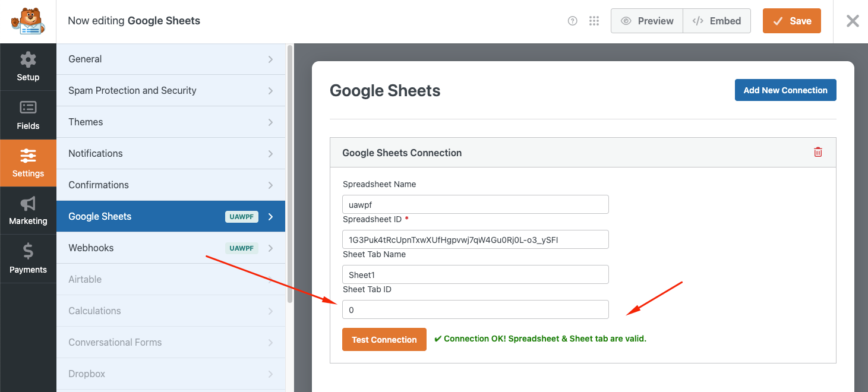Screen dimensions: 868x392
Task: Click the Add New Connection button
Action: [x=785, y=90]
